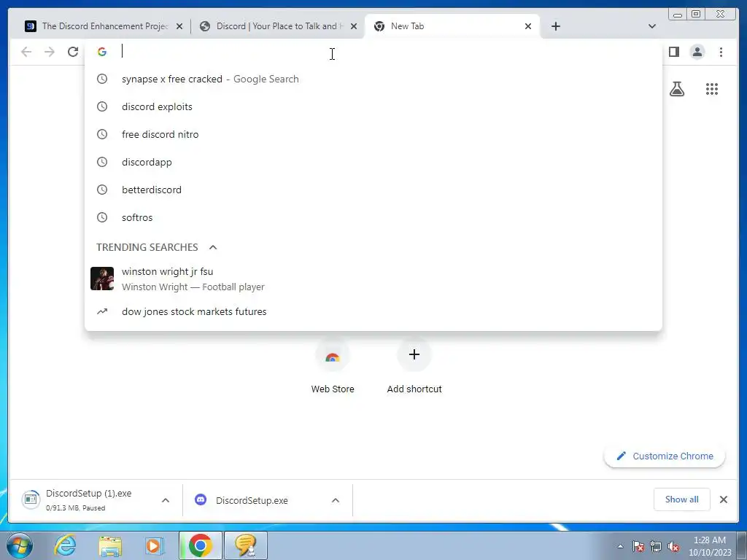Click the taskbar clock and date
The image size is (747, 560).
point(710,546)
